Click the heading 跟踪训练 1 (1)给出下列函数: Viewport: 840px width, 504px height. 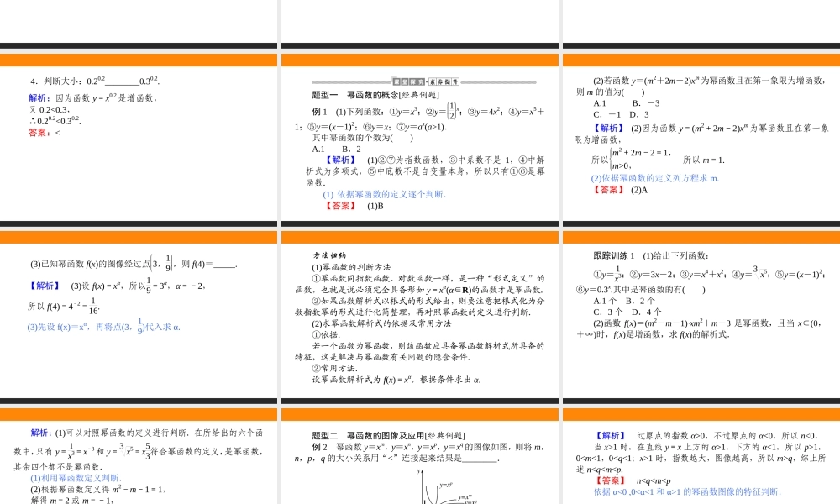[x=651, y=256]
